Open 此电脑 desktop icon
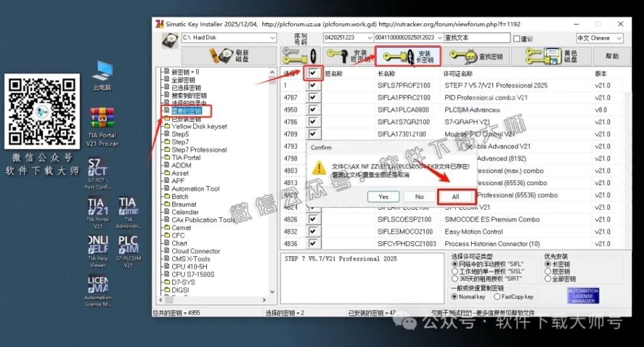Image resolution: width=644 pixels, height=347 pixels. (x=103, y=75)
